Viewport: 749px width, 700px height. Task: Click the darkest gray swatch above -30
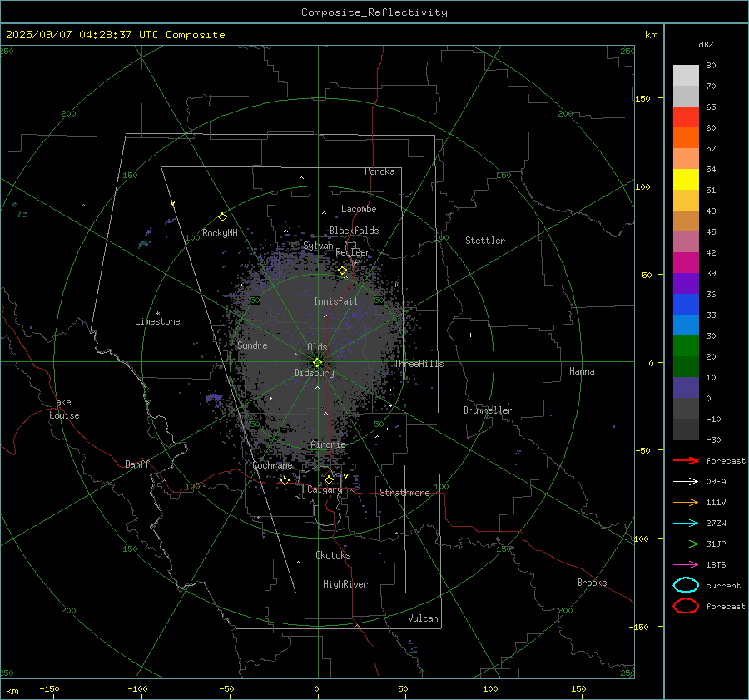coord(686,429)
